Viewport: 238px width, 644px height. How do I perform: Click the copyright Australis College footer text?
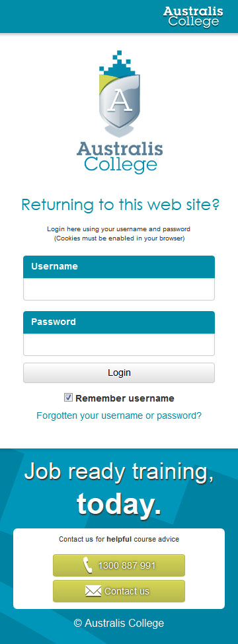(x=119, y=623)
